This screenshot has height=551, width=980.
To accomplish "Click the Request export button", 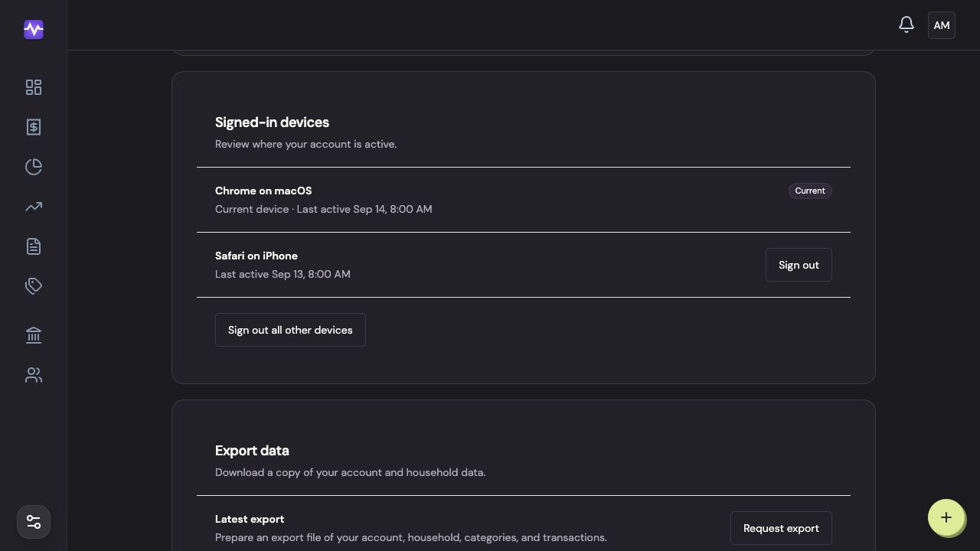I will 781,528.
